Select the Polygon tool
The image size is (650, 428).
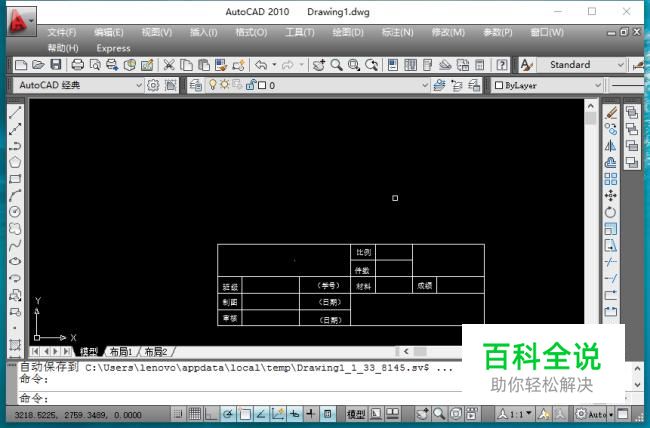click(15, 162)
